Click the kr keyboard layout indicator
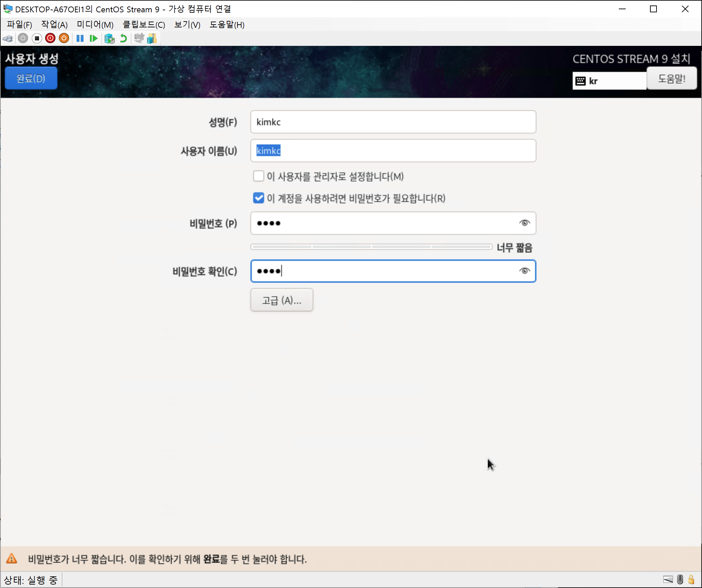The height and width of the screenshot is (588, 702). (609, 81)
